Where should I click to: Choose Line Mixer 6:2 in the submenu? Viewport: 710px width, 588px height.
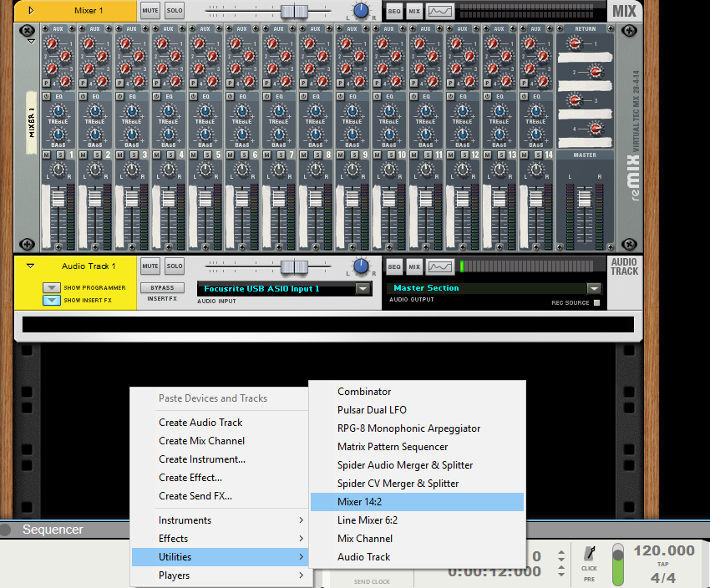(417, 520)
